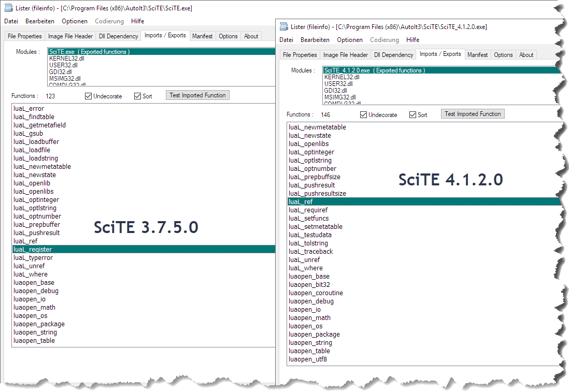The image size is (569, 392).
Task: Select luaL_loadbuffer in the left function list
Action: pos(36,142)
